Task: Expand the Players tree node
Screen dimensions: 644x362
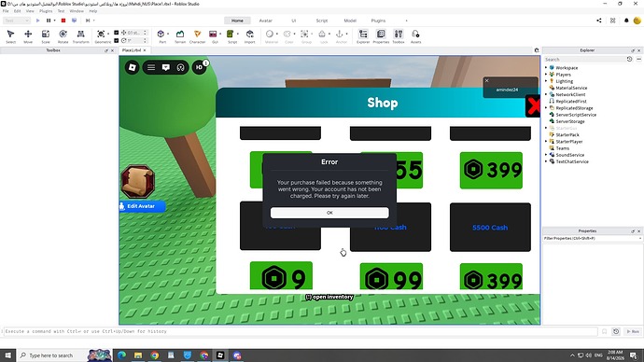Action: coord(546,75)
